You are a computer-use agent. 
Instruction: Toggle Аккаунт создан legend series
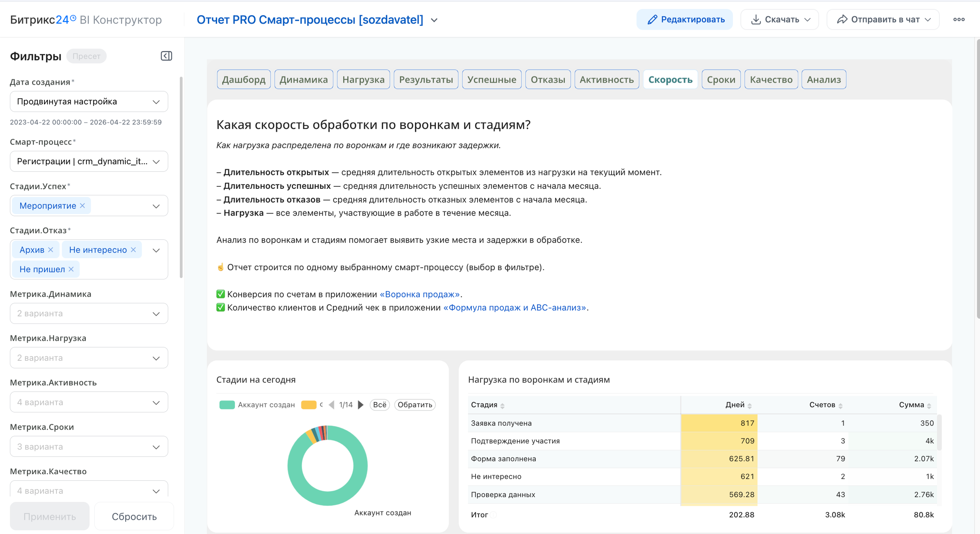click(x=266, y=405)
